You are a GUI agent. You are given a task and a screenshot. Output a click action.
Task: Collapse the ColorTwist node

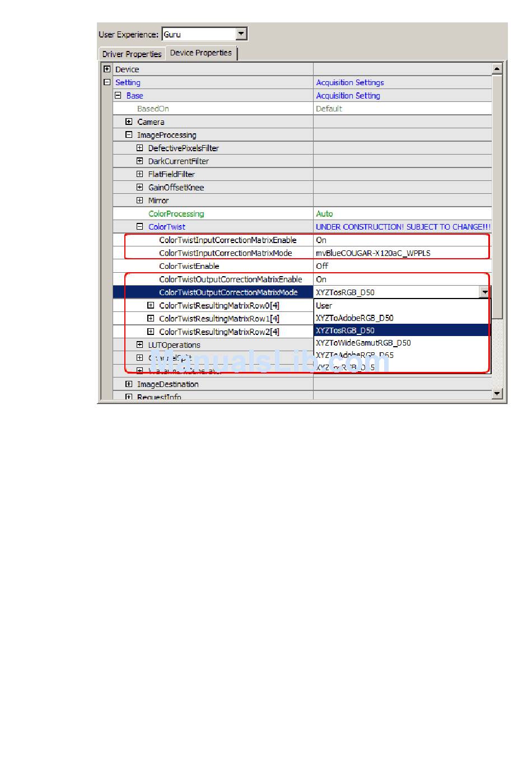(x=140, y=226)
